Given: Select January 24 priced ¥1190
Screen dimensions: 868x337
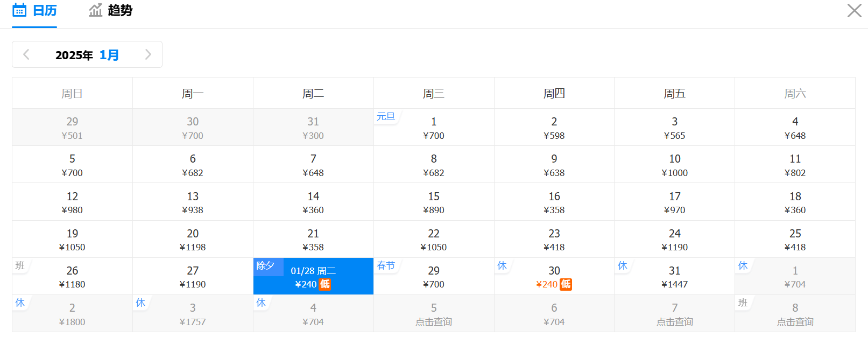Looking at the screenshot, I should [x=675, y=239].
